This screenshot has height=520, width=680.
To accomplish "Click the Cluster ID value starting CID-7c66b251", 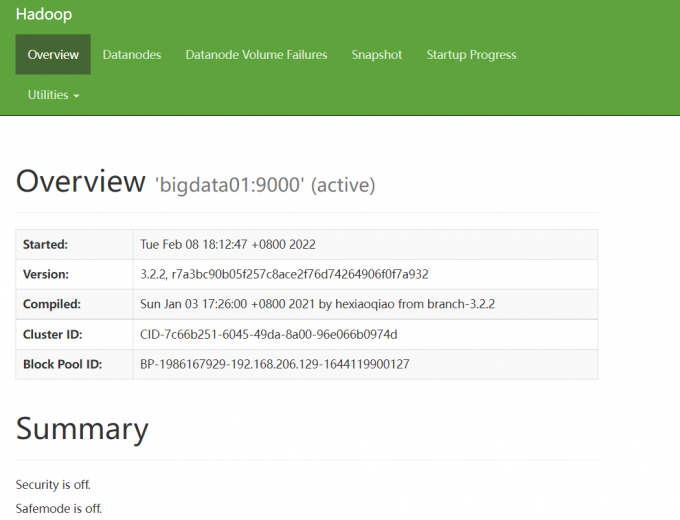I will [269, 334].
